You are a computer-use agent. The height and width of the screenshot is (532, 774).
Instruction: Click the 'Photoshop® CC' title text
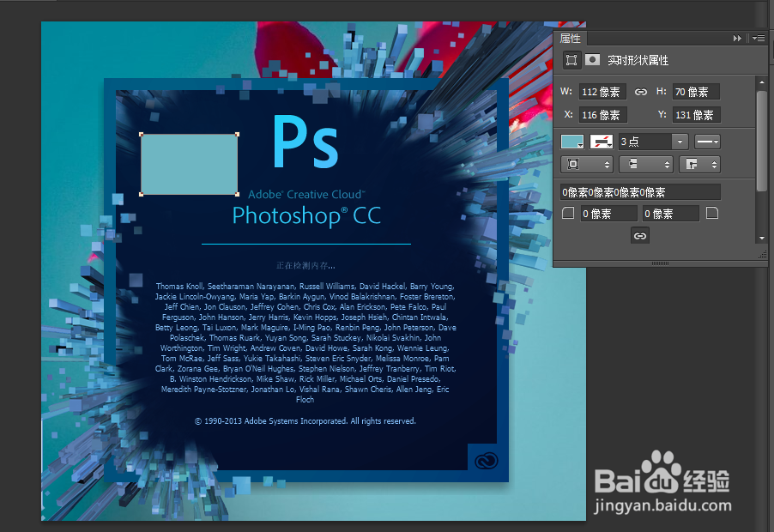(x=306, y=215)
